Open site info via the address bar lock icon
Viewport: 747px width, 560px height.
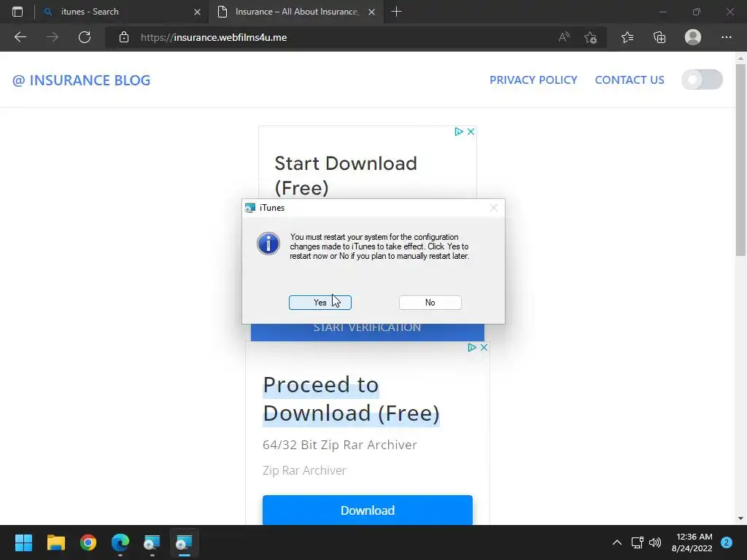[124, 37]
